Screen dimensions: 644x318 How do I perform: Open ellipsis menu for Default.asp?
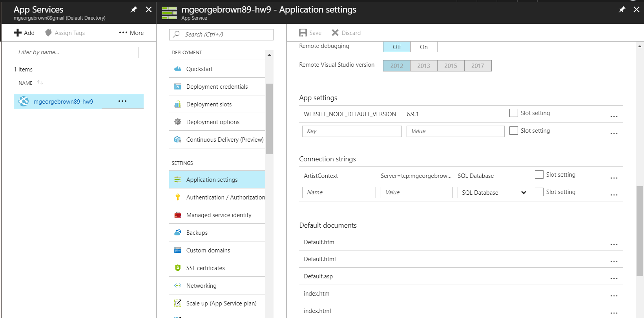pos(614,278)
